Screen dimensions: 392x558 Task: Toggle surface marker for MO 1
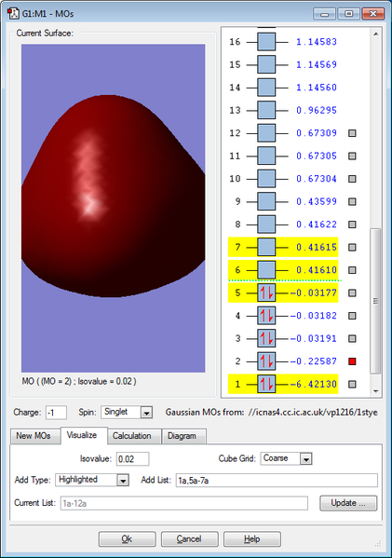click(x=352, y=384)
